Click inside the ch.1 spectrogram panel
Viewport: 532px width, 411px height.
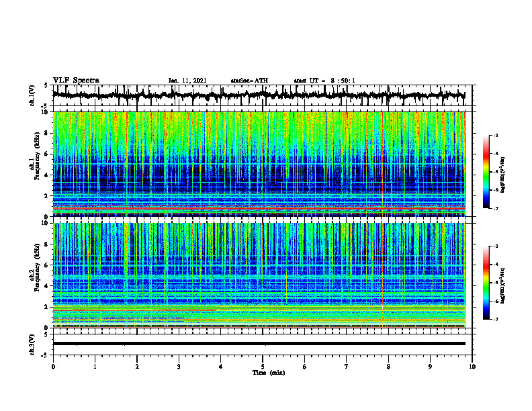pos(259,164)
